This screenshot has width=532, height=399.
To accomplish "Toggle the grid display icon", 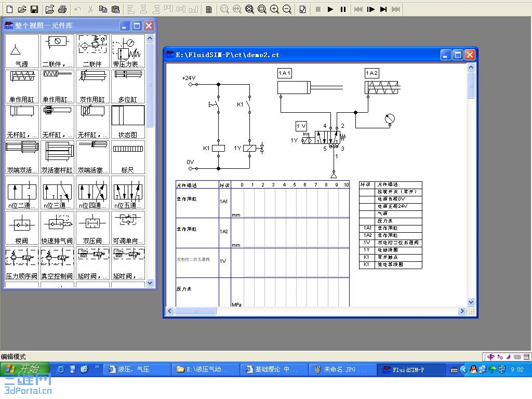I will pyautogui.click(x=209, y=9).
